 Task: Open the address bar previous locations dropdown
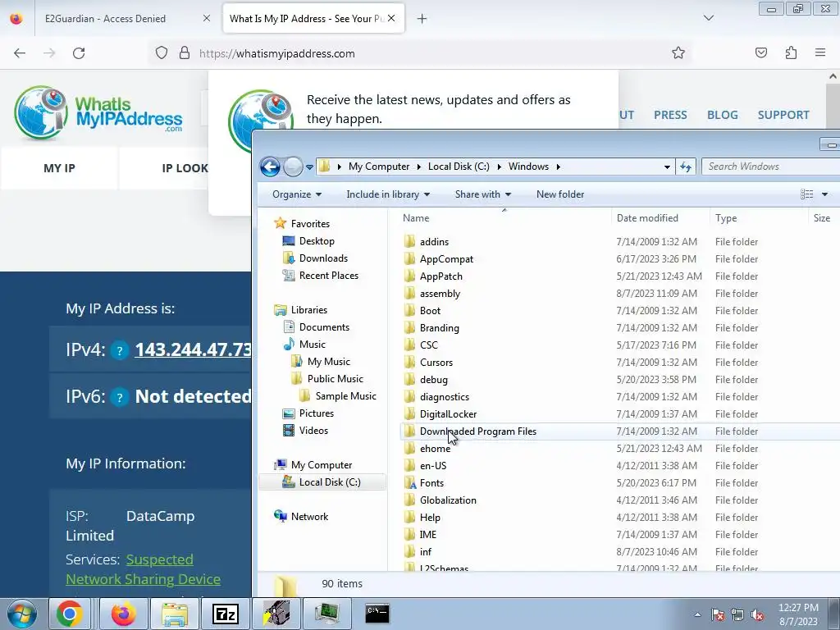[667, 167]
